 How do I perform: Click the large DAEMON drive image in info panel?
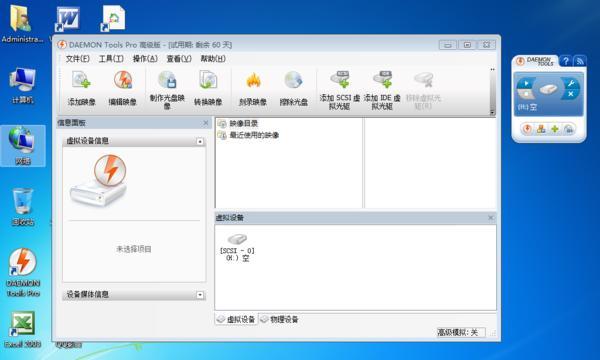(99, 180)
